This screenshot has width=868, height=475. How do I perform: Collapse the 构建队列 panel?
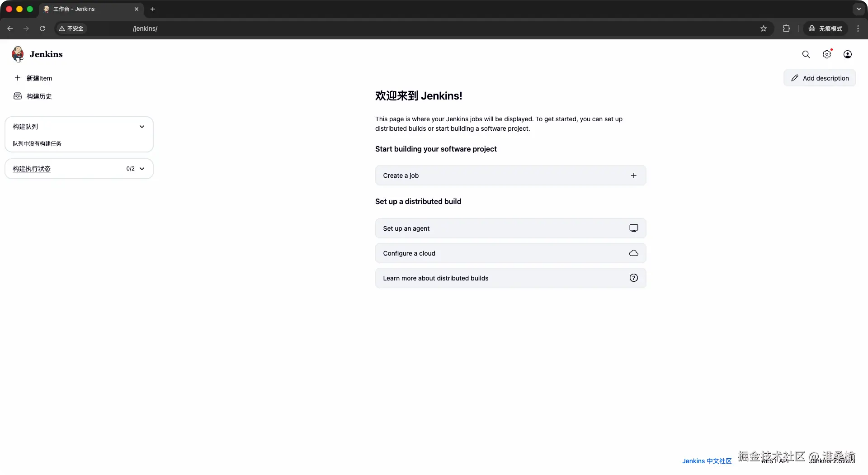pos(142,127)
